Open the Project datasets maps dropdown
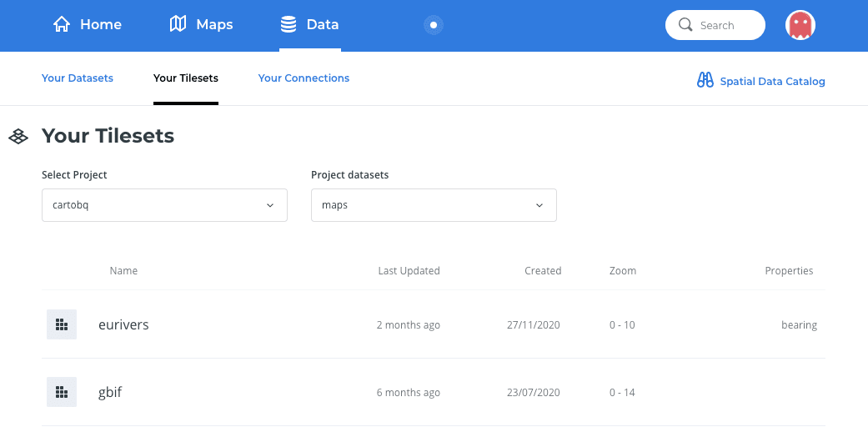The width and height of the screenshot is (868, 432). coord(434,205)
